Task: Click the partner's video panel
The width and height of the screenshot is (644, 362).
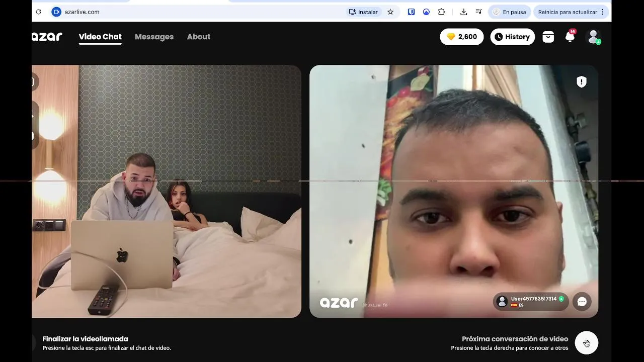Action: pos(454,191)
